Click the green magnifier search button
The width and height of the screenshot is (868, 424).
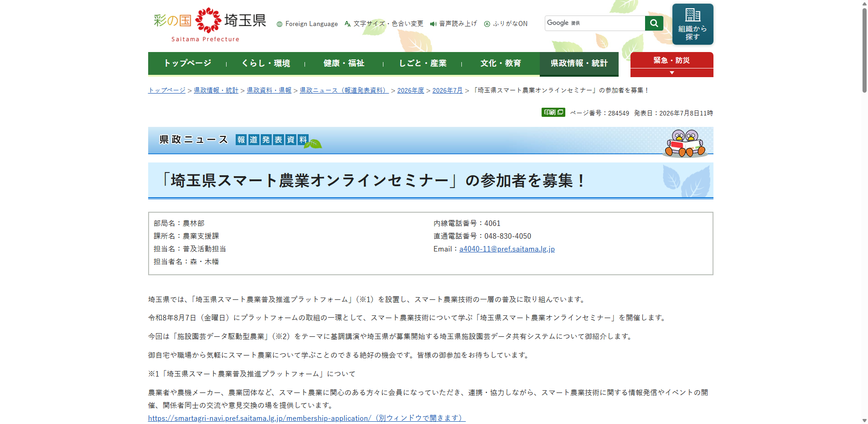point(654,23)
